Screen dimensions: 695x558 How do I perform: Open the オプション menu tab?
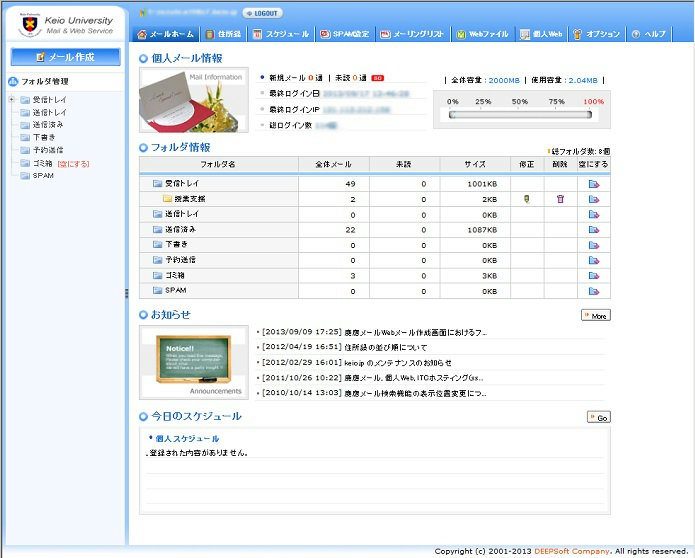point(596,34)
